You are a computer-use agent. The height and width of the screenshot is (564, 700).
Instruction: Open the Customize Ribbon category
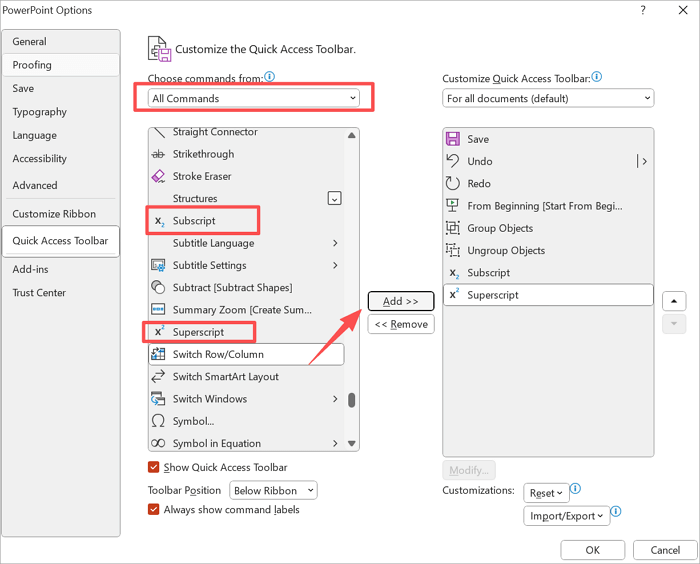(x=54, y=214)
